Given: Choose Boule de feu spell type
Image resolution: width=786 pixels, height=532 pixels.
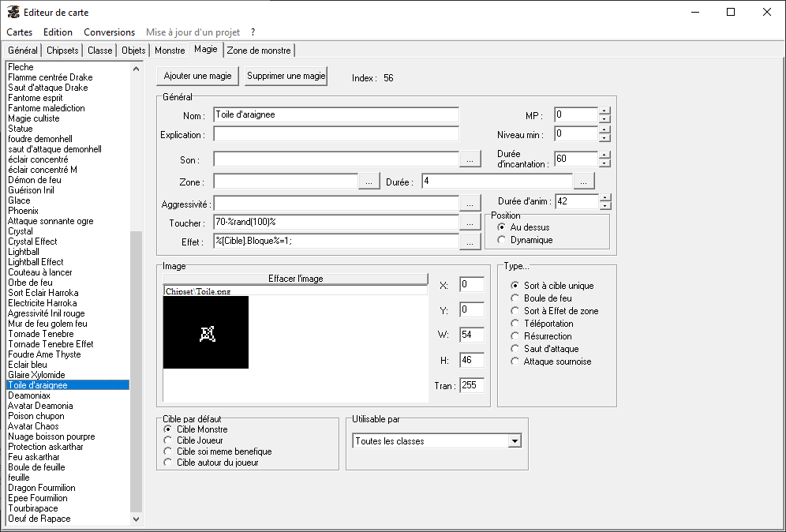Looking at the screenshot, I should (515, 298).
